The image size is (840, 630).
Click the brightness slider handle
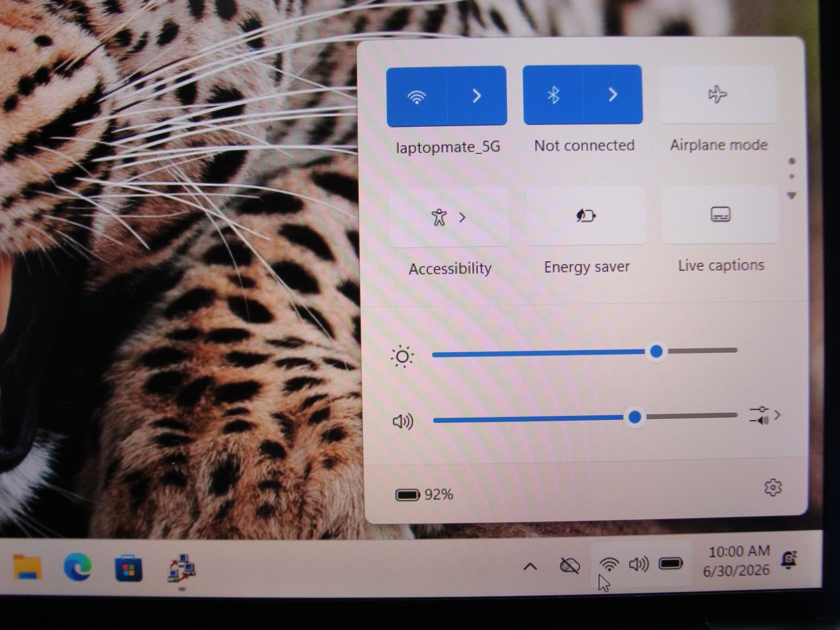[656, 352]
